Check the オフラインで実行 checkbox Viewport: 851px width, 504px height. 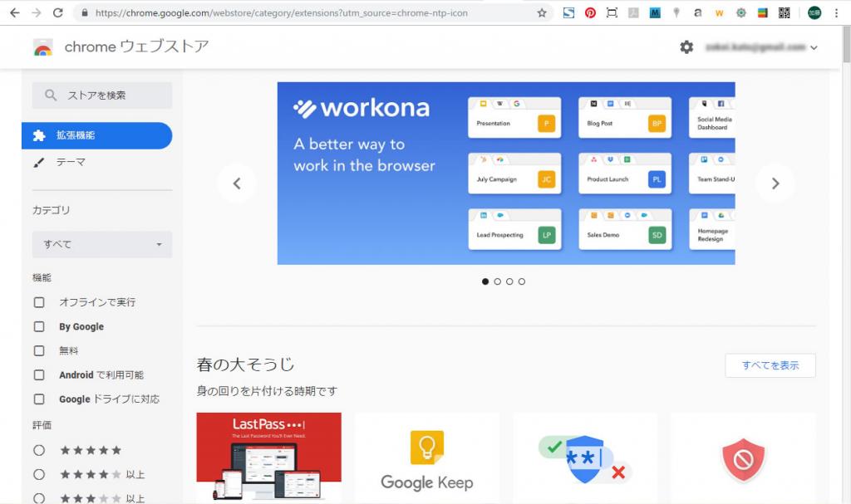[39, 302]
